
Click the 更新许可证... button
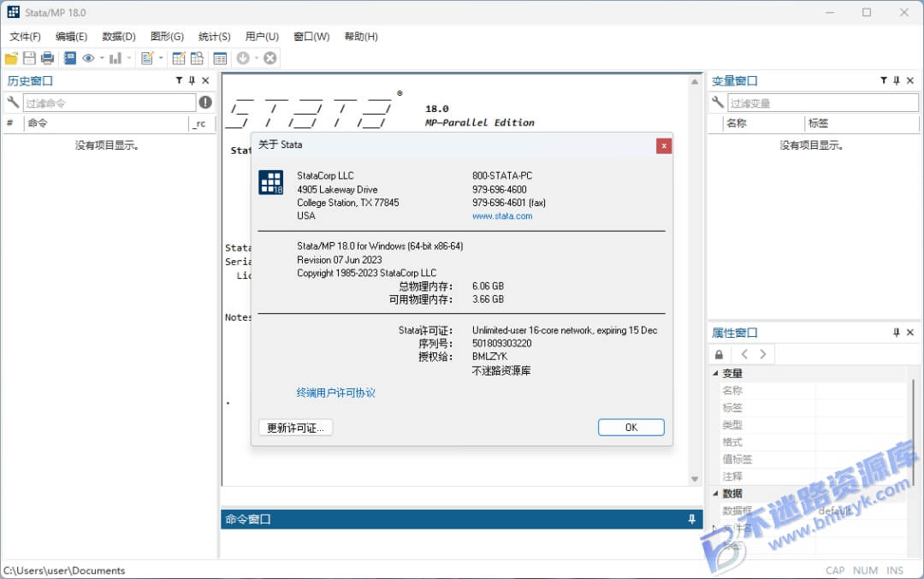pos(296,428)
